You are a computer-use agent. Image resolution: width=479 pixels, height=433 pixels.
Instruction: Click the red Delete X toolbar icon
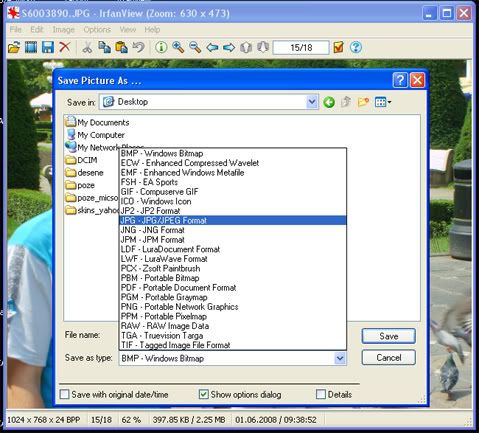tap(64, 47)
